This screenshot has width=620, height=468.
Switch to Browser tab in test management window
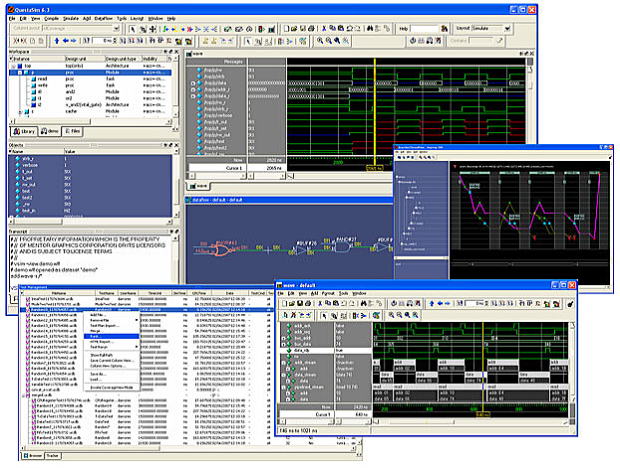[x=33, y=456]
